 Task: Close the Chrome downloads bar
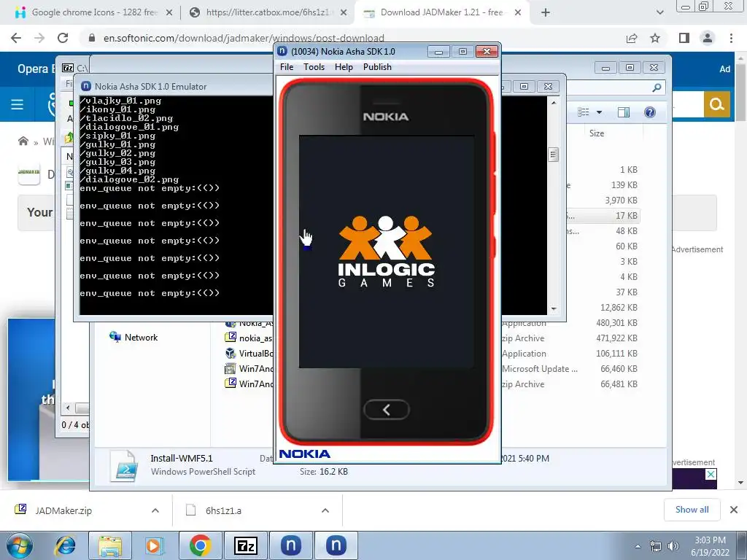734,510
